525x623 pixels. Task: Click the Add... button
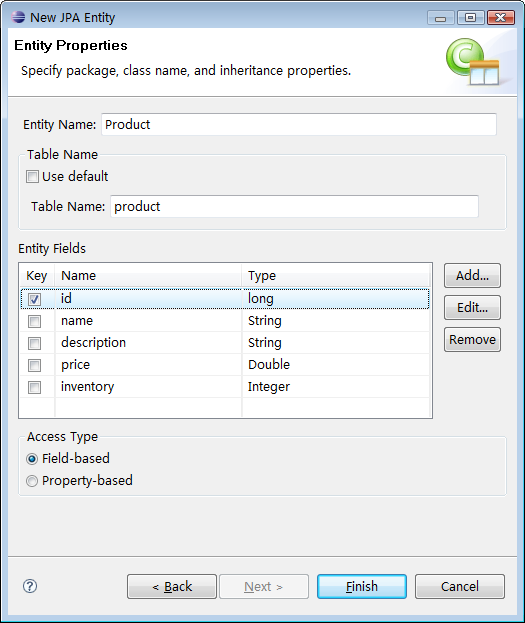(472, 275)
